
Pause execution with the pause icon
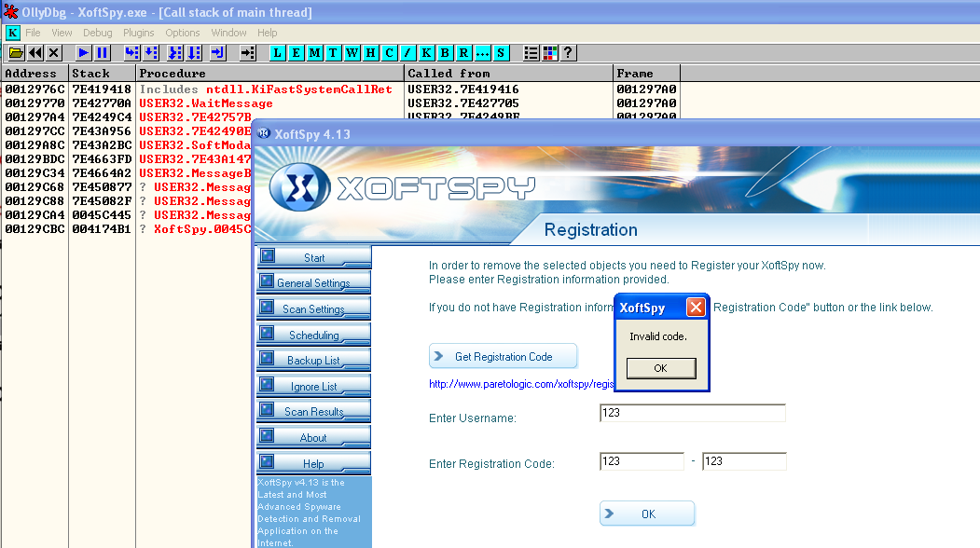click(102, 53)
